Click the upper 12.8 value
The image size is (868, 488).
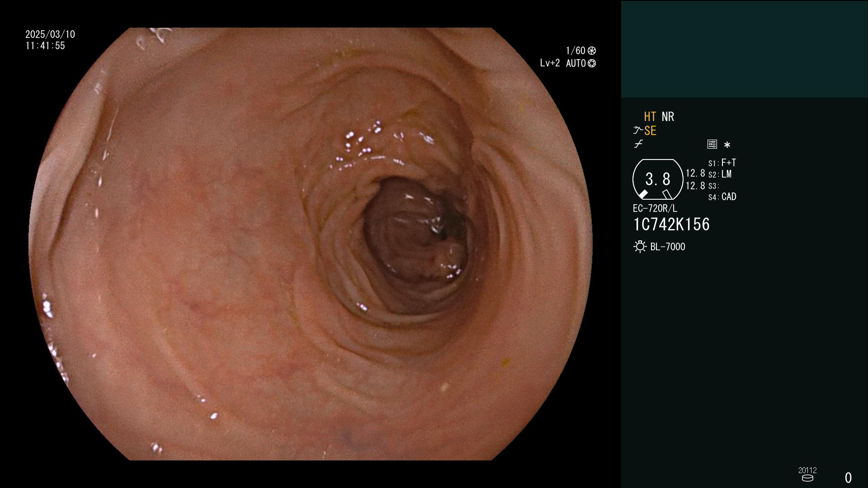pos(695,174)
